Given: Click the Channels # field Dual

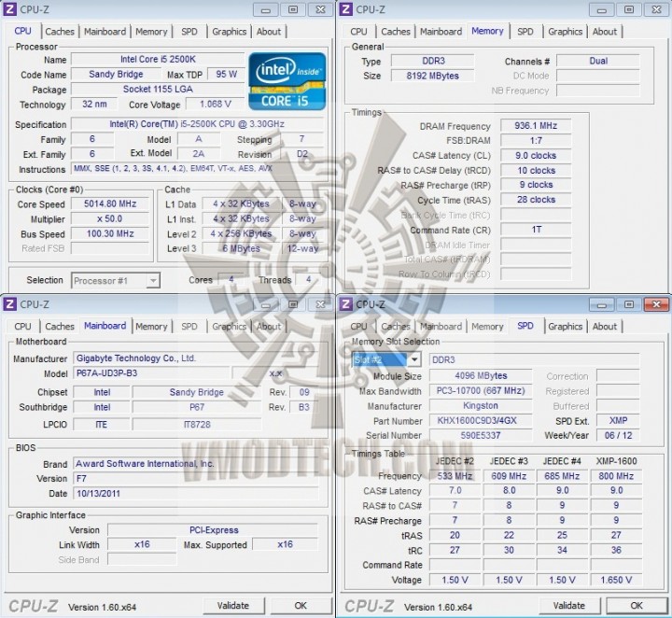Looking at the screenshot, I should (598, 61).
